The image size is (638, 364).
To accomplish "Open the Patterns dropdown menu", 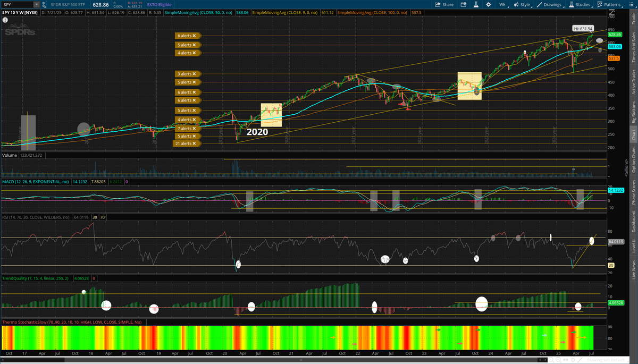I will (609, 4).
